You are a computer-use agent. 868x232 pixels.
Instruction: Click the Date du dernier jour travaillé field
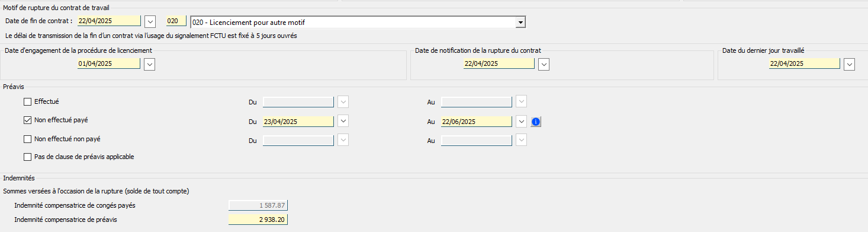click(x=804, y=63)
